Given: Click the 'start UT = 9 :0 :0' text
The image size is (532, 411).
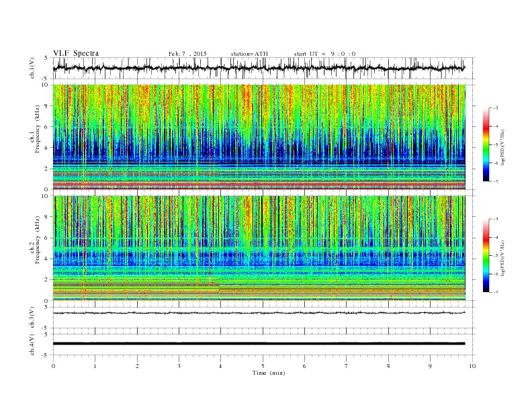Looking at the screenshot, I should coord(324,54).
